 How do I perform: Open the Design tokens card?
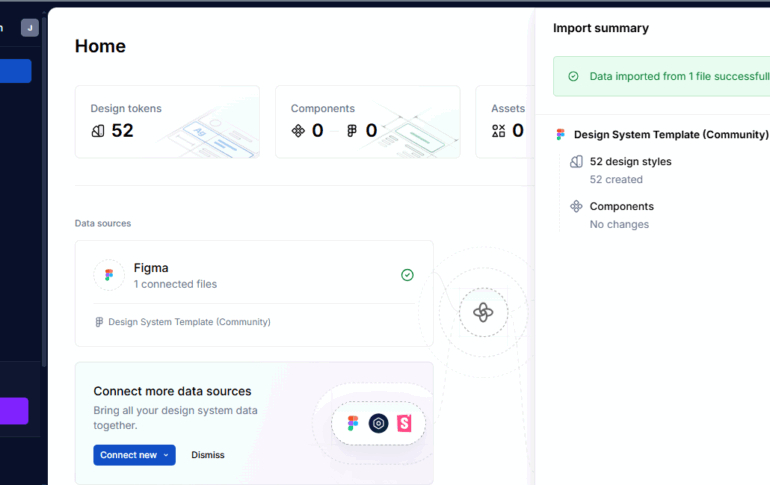tap(167, 121)
